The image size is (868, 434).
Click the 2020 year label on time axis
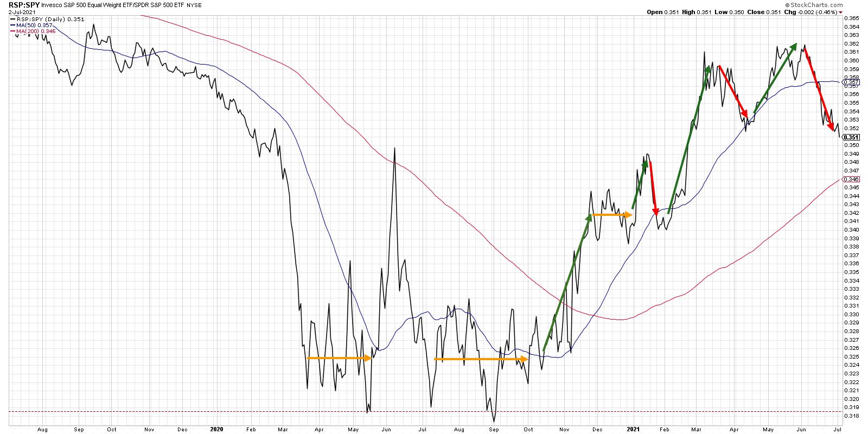(x=216, y=429)
